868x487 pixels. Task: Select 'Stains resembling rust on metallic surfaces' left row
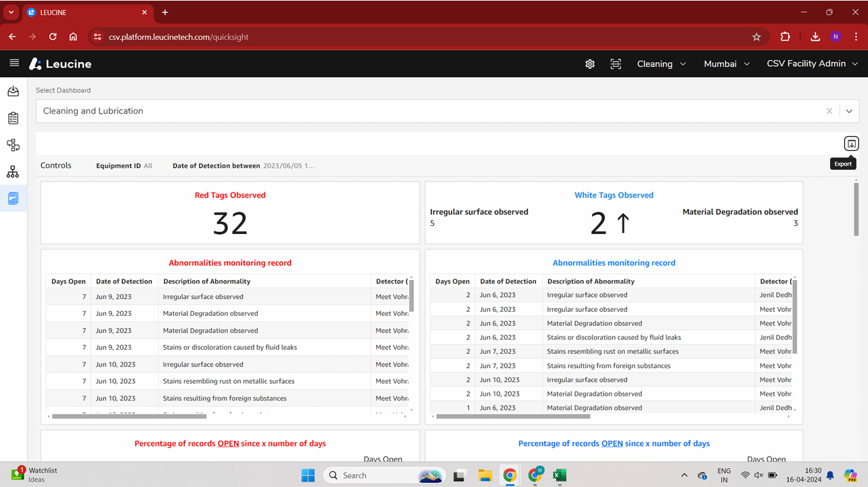[x=229, y=381]
